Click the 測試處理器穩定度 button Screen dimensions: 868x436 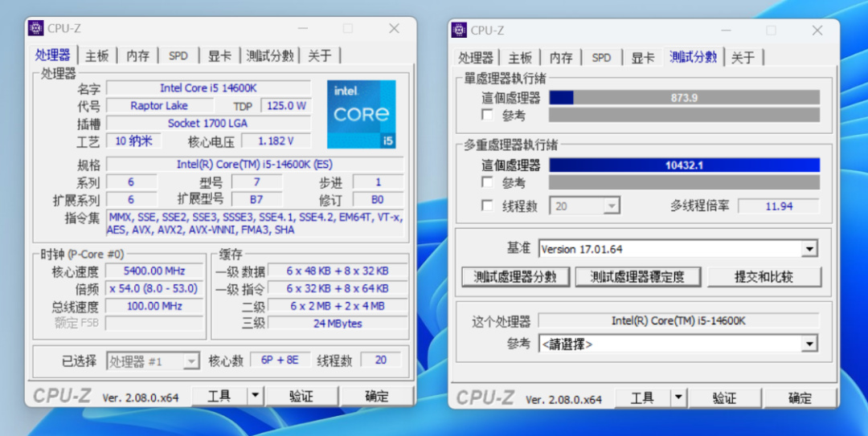click(x=637, y=277)
